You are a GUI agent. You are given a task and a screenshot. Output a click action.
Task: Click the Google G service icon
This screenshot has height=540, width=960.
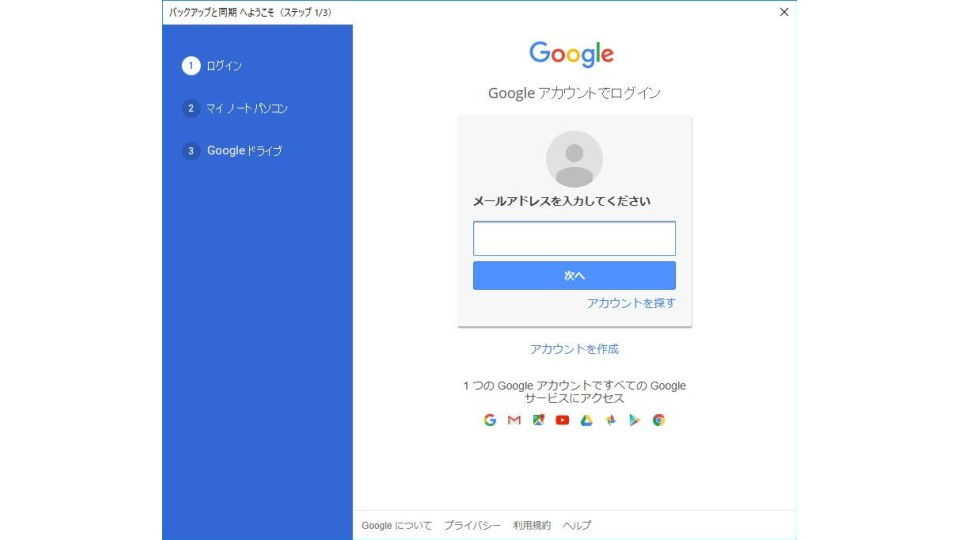tap(490, 420)
